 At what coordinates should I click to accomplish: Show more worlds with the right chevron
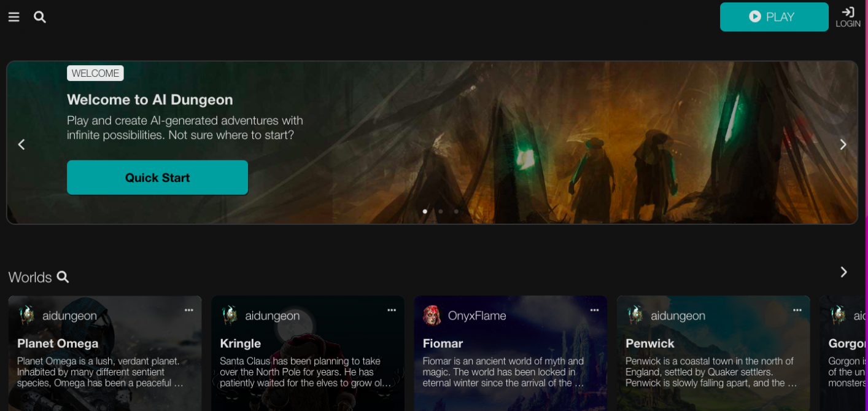pos(843,272)
